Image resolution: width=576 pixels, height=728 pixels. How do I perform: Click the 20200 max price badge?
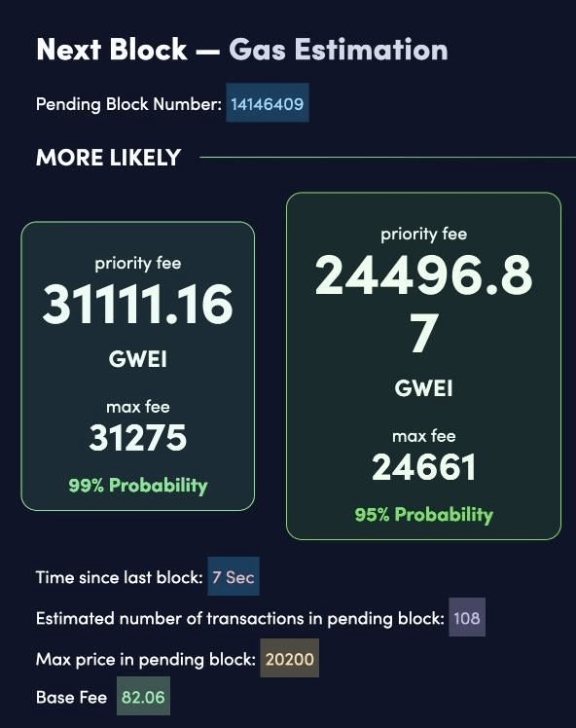click(290, 658)
